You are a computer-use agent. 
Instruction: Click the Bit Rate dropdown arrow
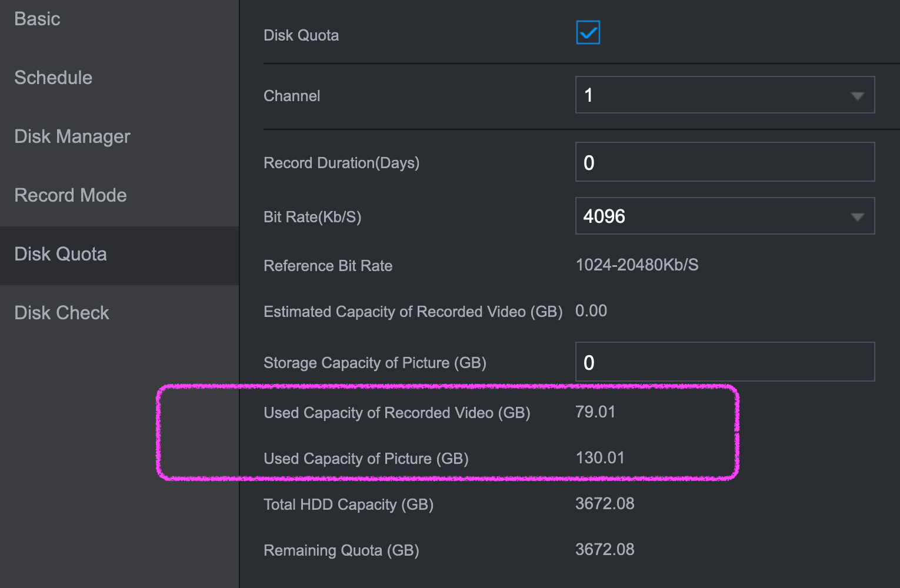857,217
